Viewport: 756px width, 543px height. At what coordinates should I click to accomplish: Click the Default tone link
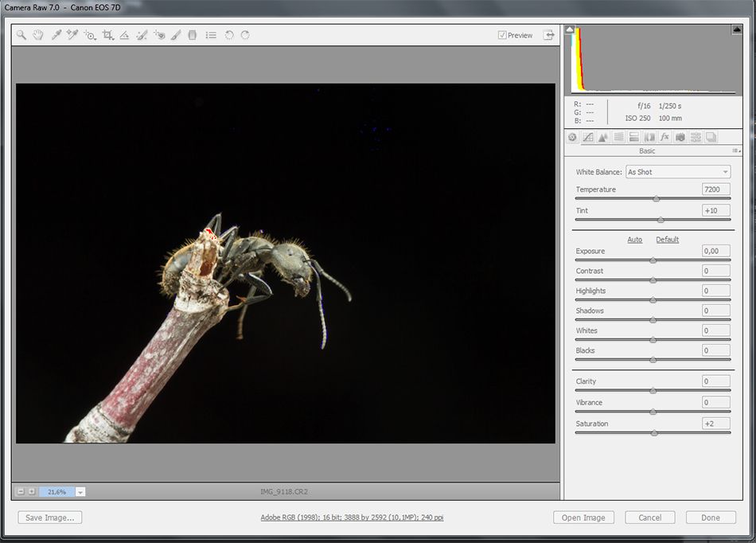pyautogui.click(x=668, y=239)
